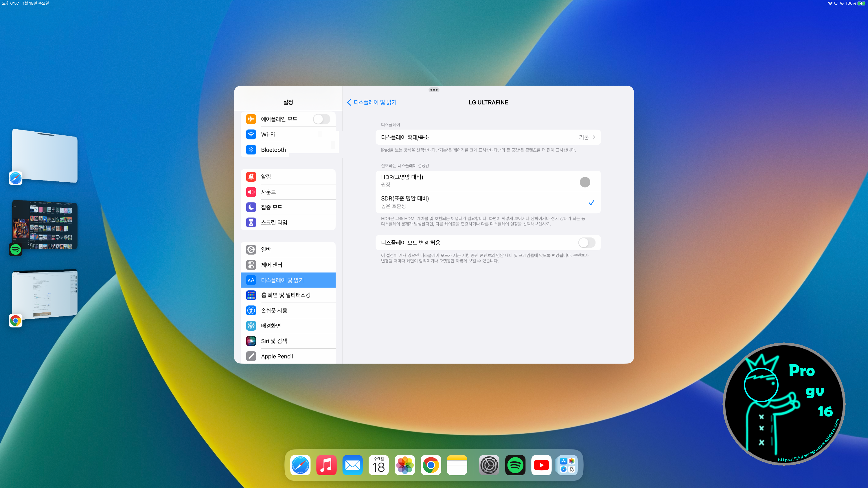Toggle the 에어플레인 모드 switch
868x488 pixels.
(321, 119)
